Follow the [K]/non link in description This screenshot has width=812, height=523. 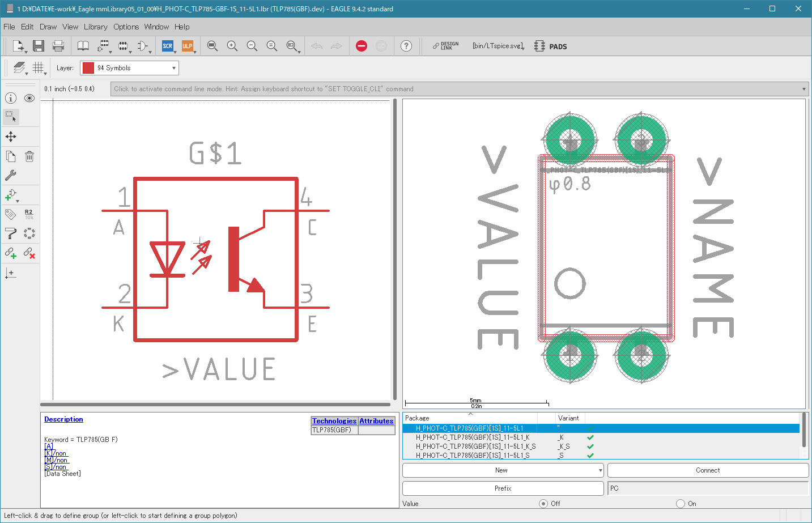[x=56, y=453]
